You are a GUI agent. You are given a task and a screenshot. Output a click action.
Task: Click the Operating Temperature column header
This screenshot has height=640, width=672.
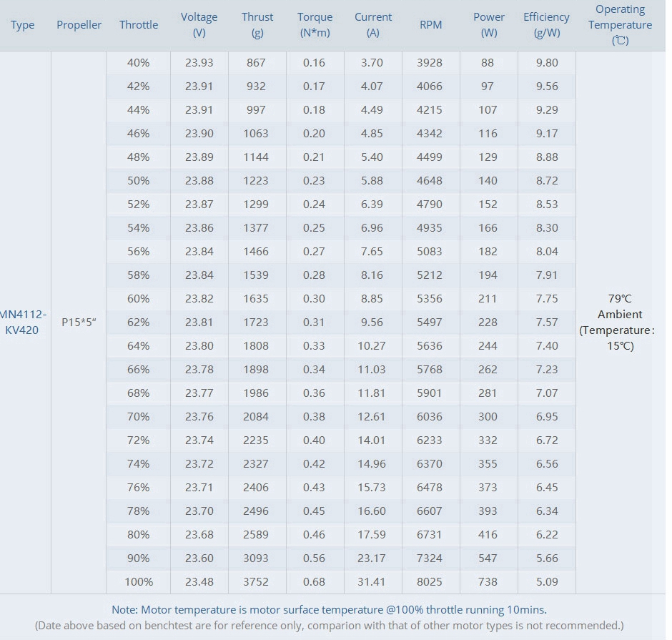click(620, 25)
